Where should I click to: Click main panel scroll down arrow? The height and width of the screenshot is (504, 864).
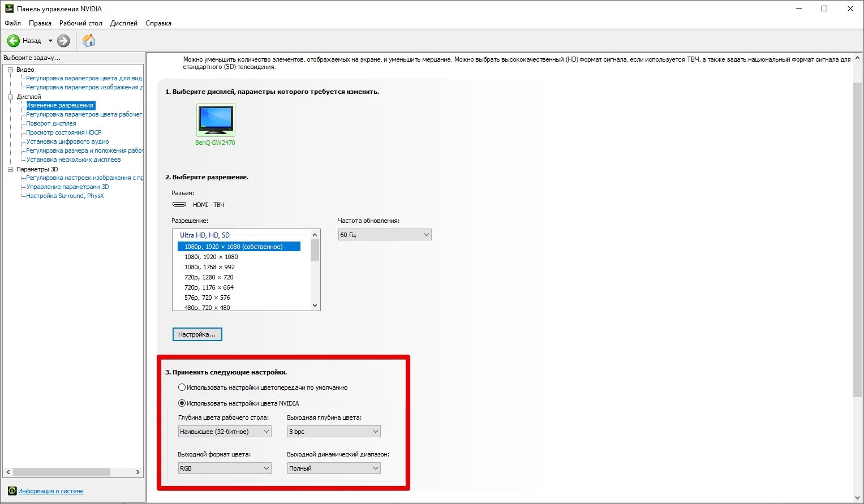tap(858, 498)
